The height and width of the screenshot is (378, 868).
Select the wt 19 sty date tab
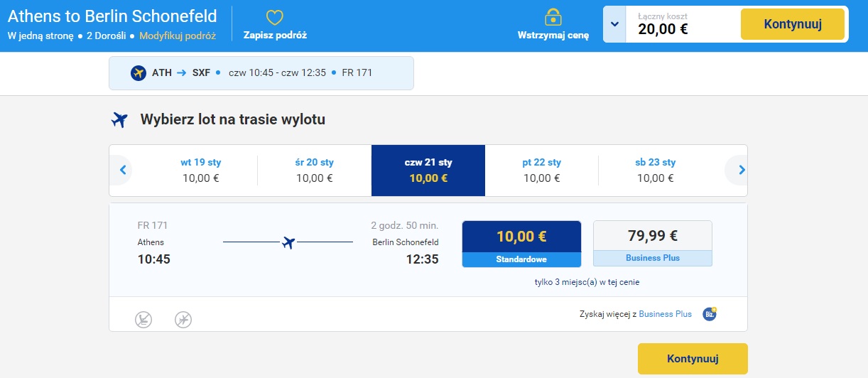[201, 171]
